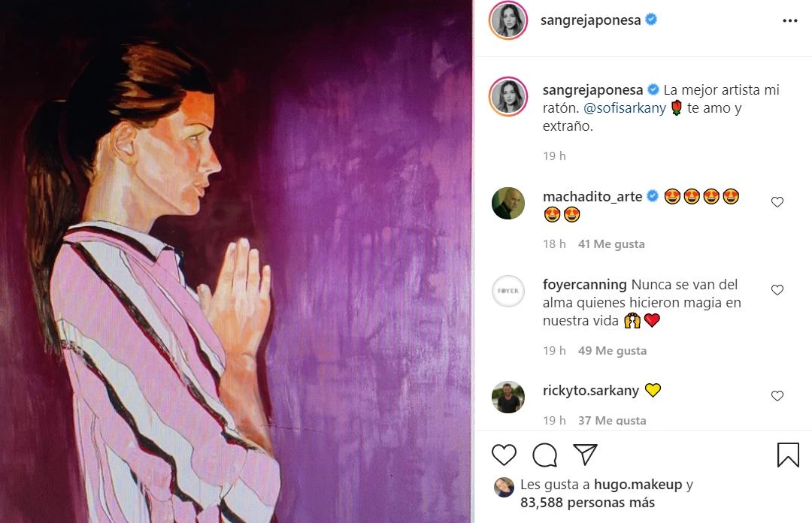
Task: Share the post via paper plane icon
Action: (585, 454)
